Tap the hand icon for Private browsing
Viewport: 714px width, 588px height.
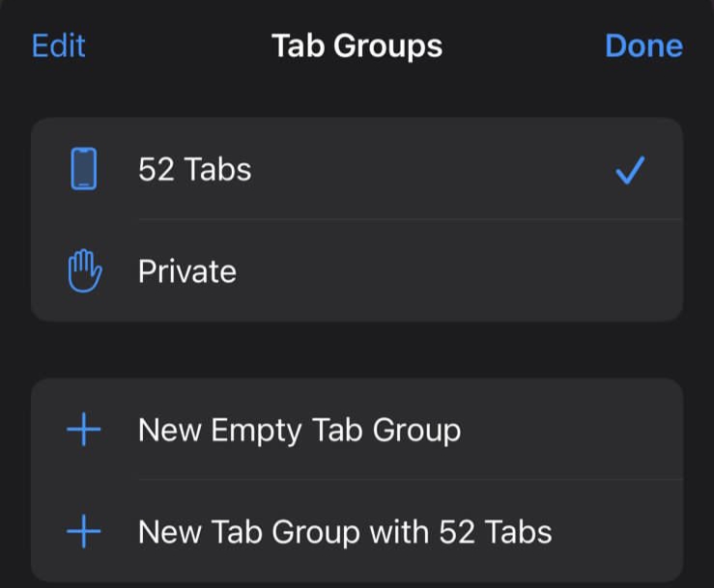point(84,271)
